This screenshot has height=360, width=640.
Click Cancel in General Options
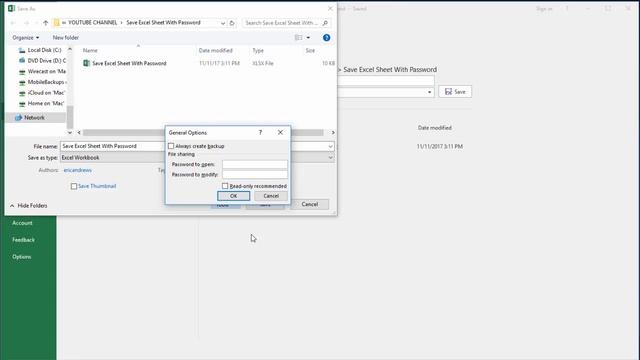point(271,196)
